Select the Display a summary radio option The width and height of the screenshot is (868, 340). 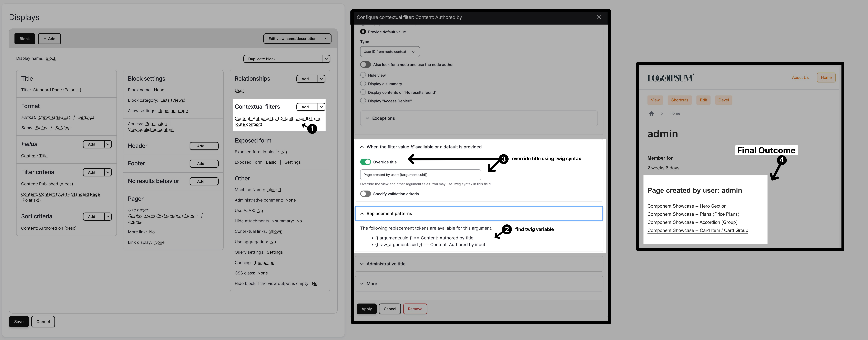pyautogui.click(x=363, y=83)
